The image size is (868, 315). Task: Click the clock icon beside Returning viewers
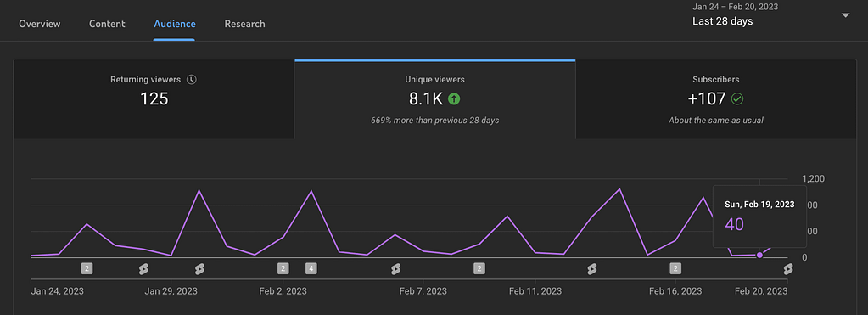[x=192, y=80]
